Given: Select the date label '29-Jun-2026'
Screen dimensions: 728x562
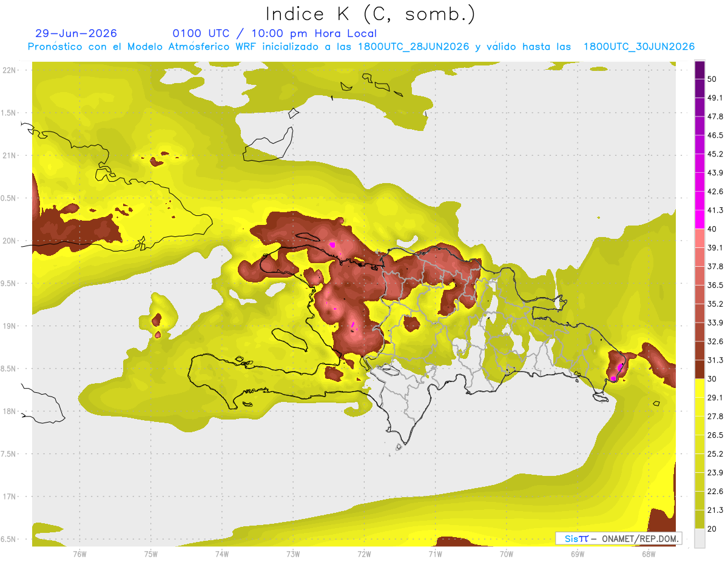Looking at the screenshot, I should [x=76, y=33].
